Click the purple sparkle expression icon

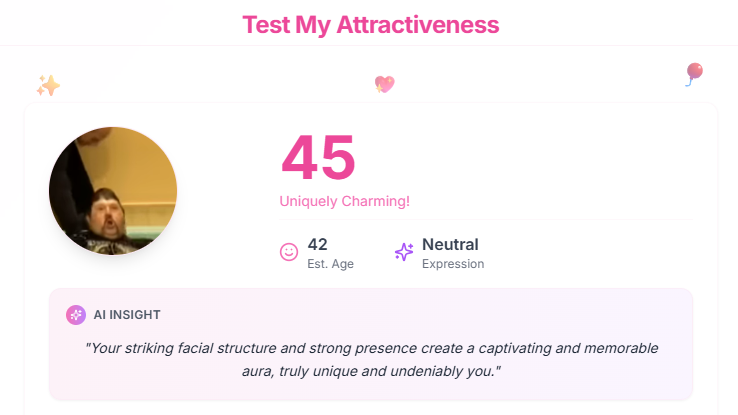404,253
